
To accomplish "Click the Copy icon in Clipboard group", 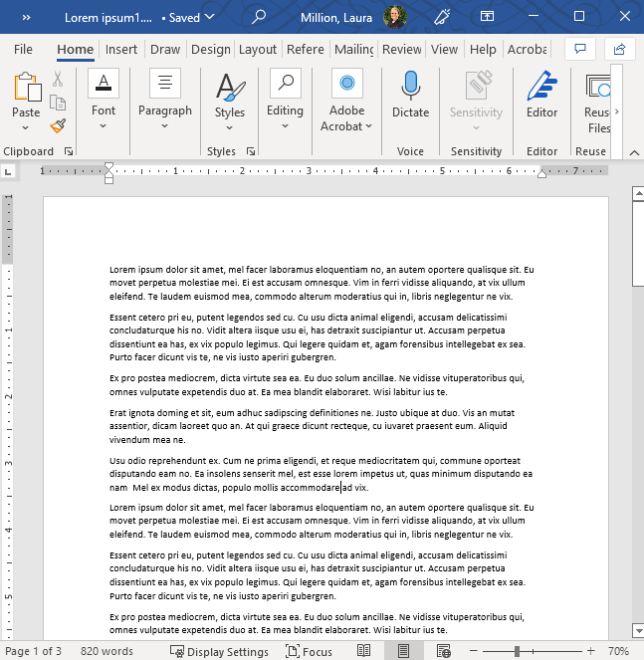I will 58,103.
